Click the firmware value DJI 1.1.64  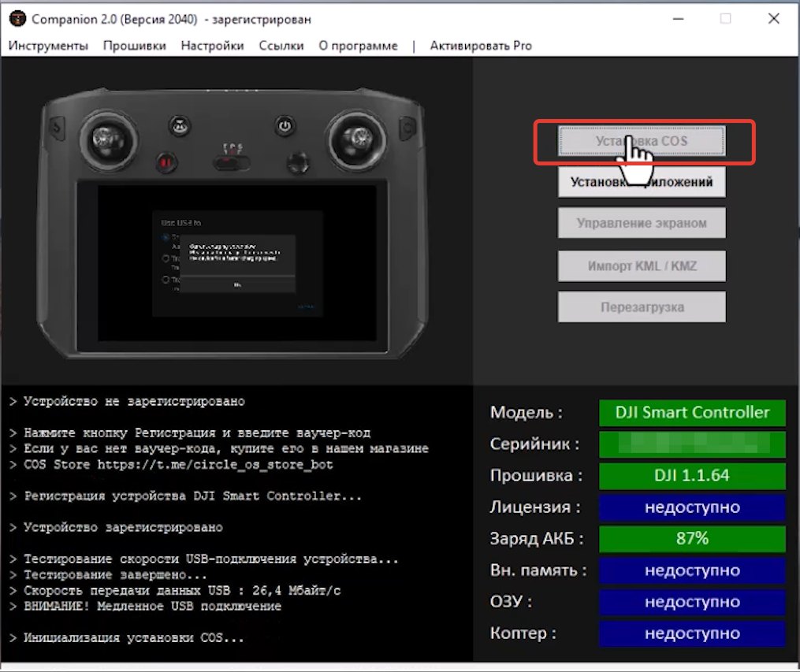(692, 475)
